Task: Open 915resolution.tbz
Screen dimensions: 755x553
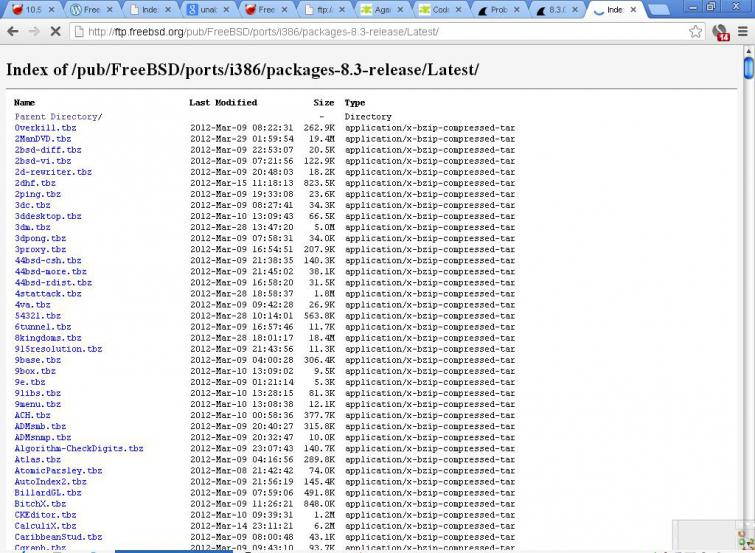Action: tap(58, 349)
